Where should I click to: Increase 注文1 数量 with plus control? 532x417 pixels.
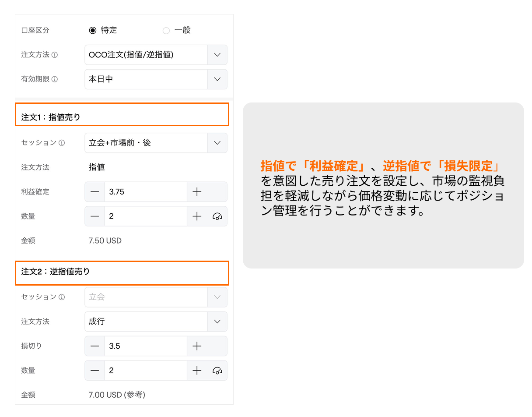[197, 216]
